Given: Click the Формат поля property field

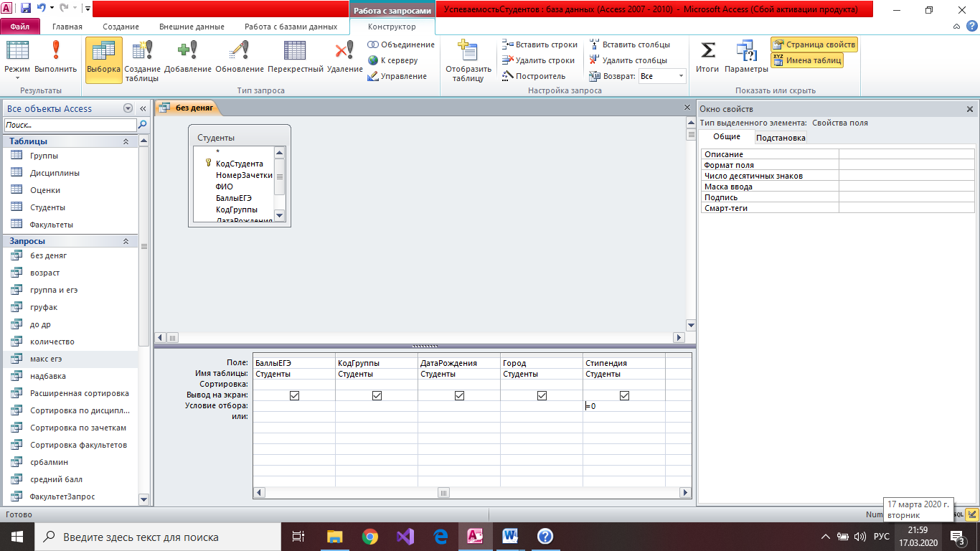Looking at the screenshot, I should (x=907, y=165).
